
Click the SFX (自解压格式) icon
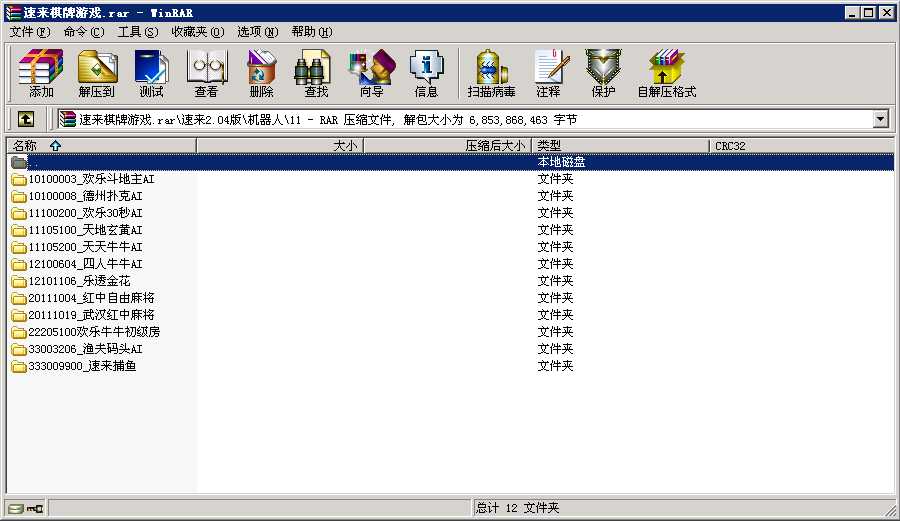[x=666, y=73]
